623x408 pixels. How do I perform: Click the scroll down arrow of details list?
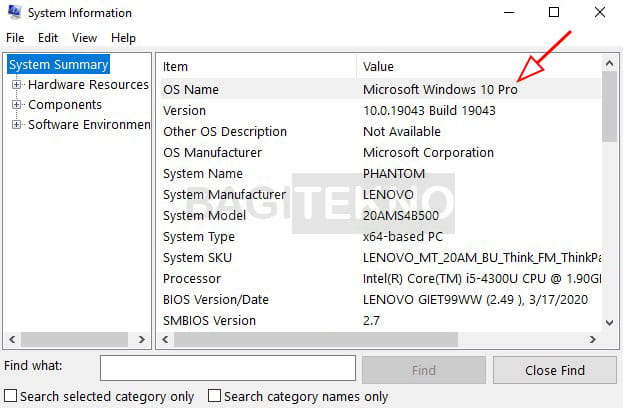[609, 323]
